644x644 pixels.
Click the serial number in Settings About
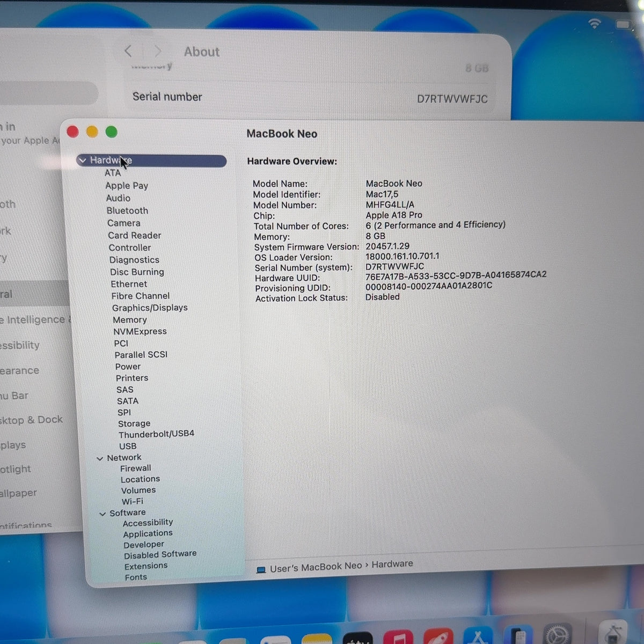coord(452,99)
